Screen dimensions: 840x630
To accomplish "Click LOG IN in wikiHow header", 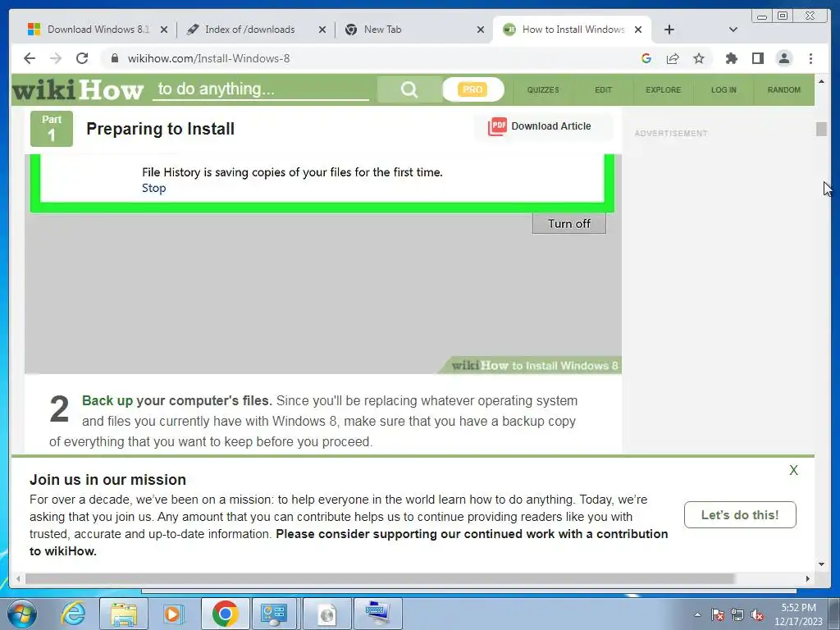I will coord(724,89).
